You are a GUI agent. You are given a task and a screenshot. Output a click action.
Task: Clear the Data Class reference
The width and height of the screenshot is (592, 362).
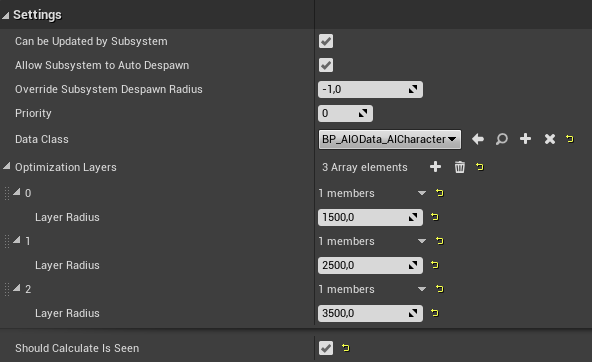tap(550, 139)
